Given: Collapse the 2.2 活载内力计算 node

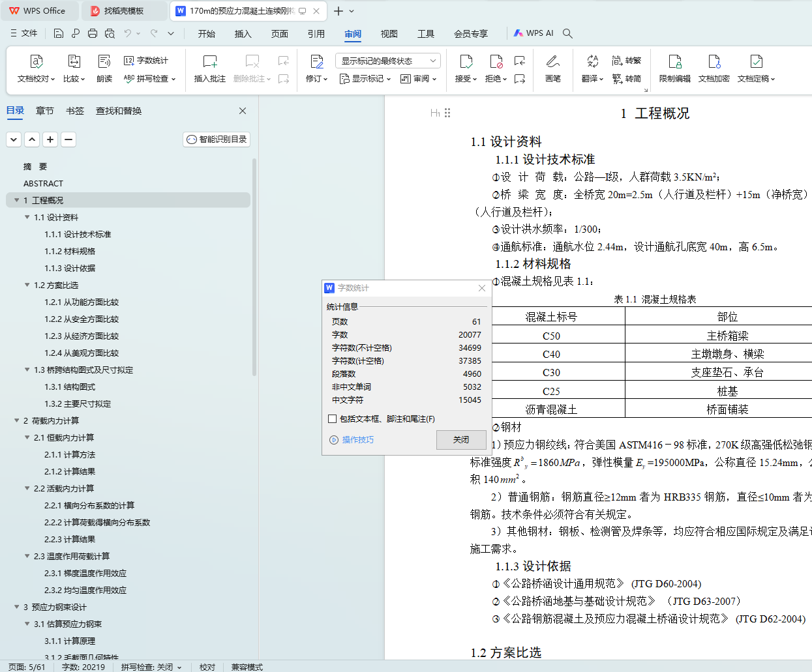Looking at the screenshot, I should (x=27, y=488).
